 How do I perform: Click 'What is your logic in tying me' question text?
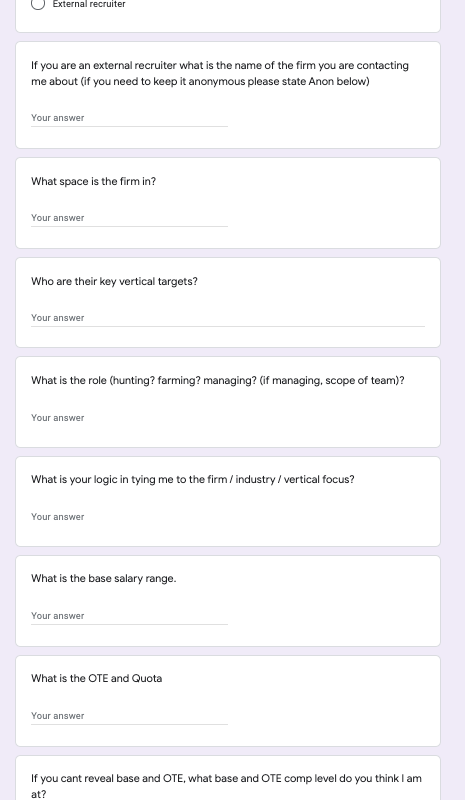click(x=192, y=480)
